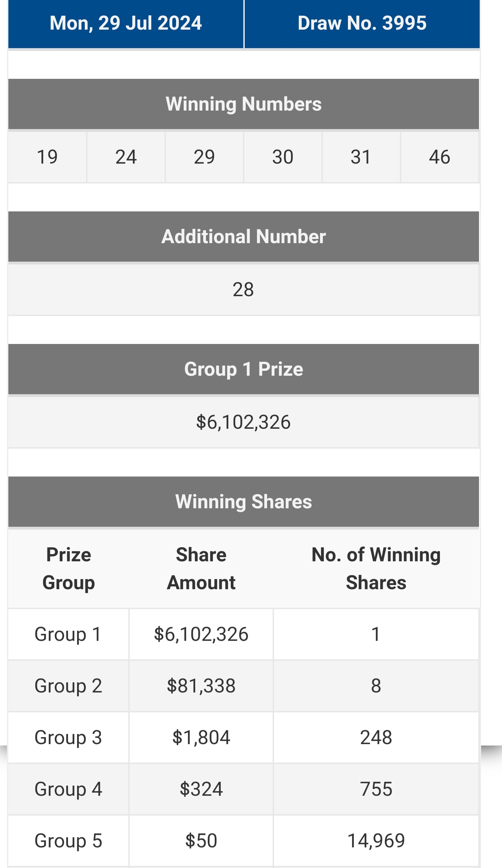Image resolution: width=502 pixels, height=868 pixels.
Task: Tap the $324 share amount in Group 4
Action: point(201,789)
